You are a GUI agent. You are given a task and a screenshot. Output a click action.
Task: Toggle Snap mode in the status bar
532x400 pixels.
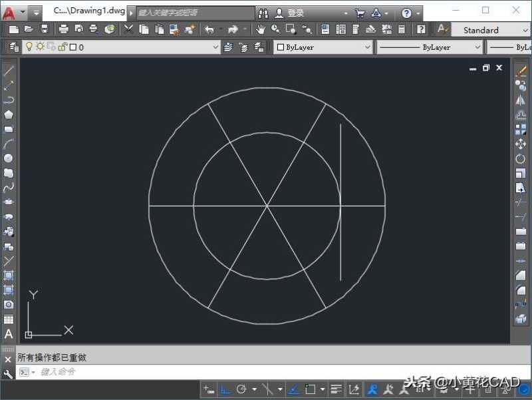click(206, 389)
